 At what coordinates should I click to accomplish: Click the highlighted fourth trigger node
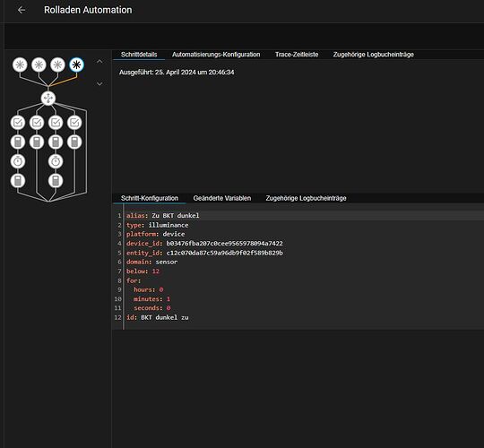(x=76, y=65)
